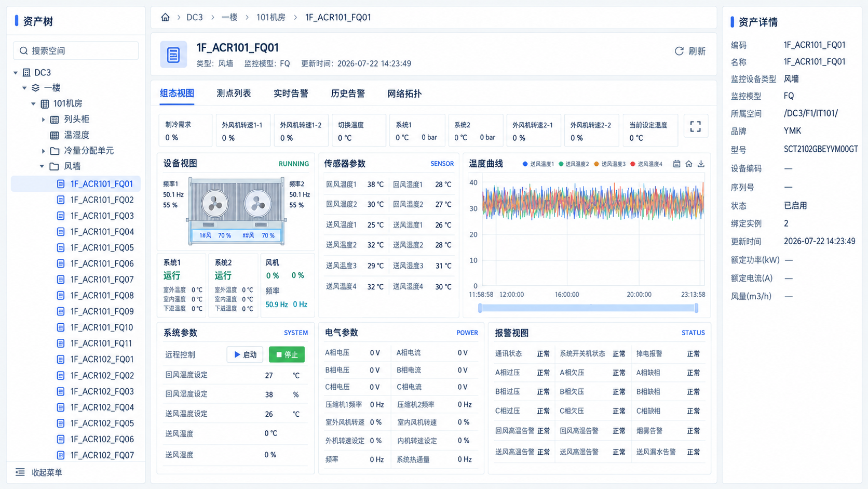Collapse the 风墙 folder node
Image resolution: width=868 pixels, height=489 pixels.
point(42,166)
